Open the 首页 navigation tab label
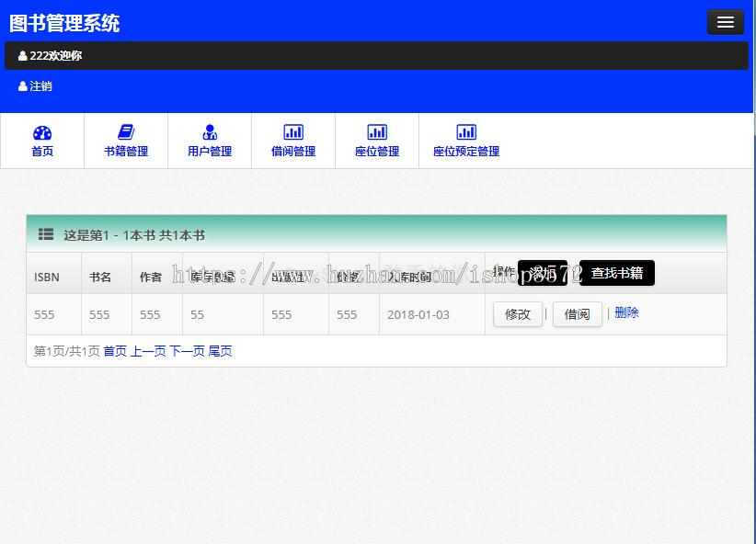This screenshot has width=756, height=544. point(42,152)
